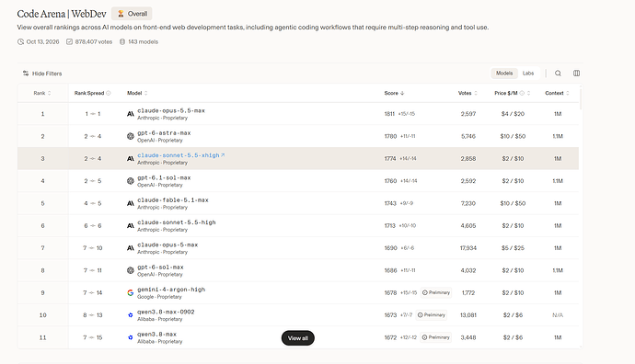Switch to the Models tab
Viewport: 635px width, 364px height.
tap(504, 74)
